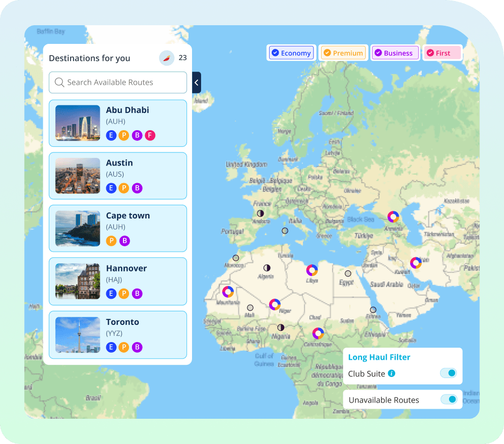The height and width of the screenshot is (444, 504).
Task: Select the grey marker west of Italia
Action: pos(285,231)
